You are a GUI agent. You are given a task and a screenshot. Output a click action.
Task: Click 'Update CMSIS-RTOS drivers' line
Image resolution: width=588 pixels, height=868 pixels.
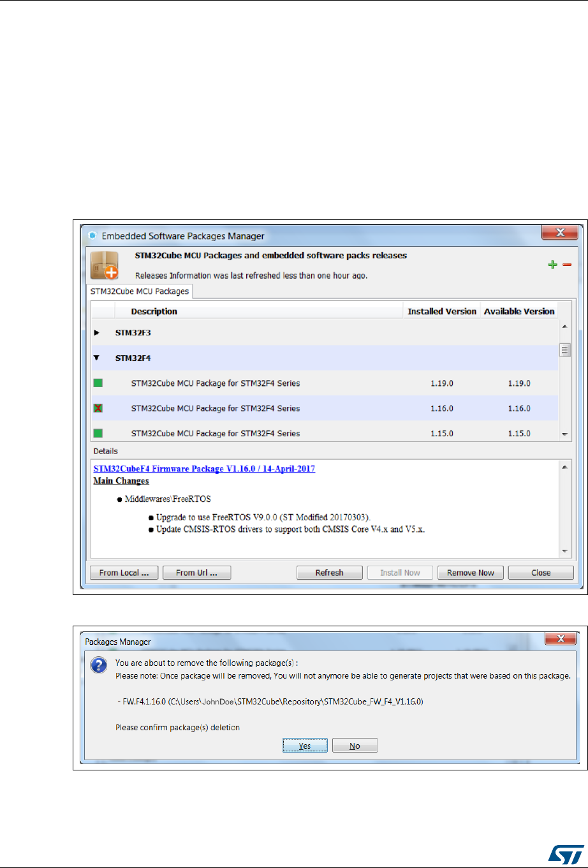click(x=290, y=529)
